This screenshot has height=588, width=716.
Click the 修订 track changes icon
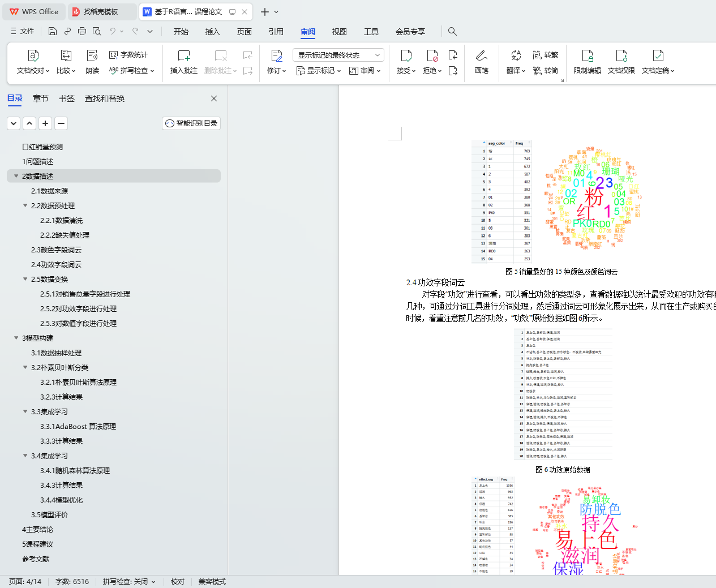pyautogui.click(x=276, y=62)
